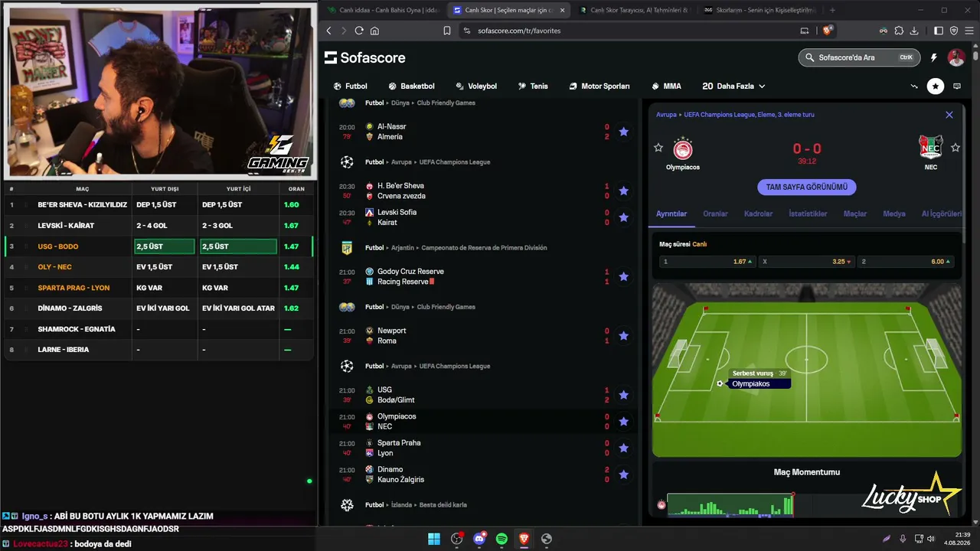This screenshot has width=980, height=551.
Task: Unfavorite the USG vs Bodø/Glimt match
Action: click(623, 395)
